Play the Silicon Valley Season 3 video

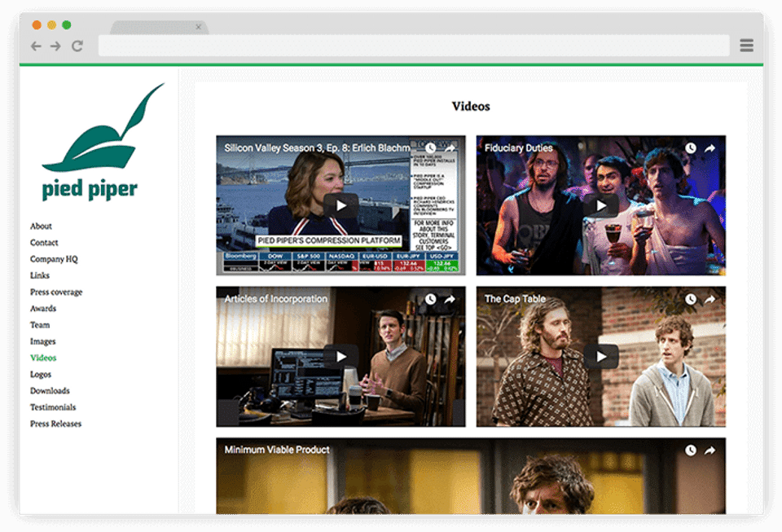(340, 205)
